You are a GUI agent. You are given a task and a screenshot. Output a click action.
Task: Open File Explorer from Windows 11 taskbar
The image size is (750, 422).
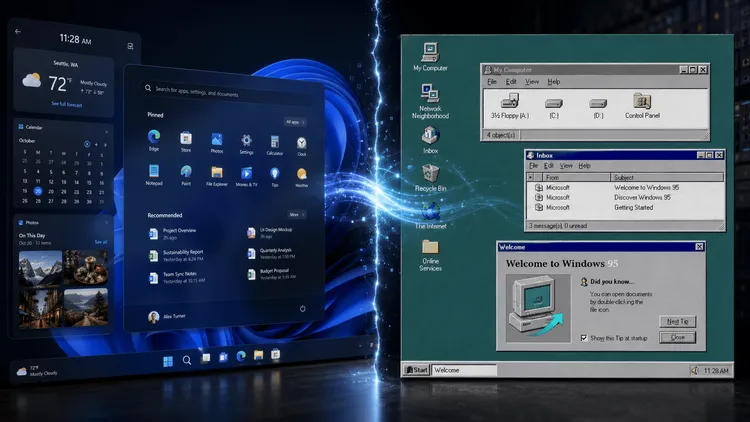[259, 355]
